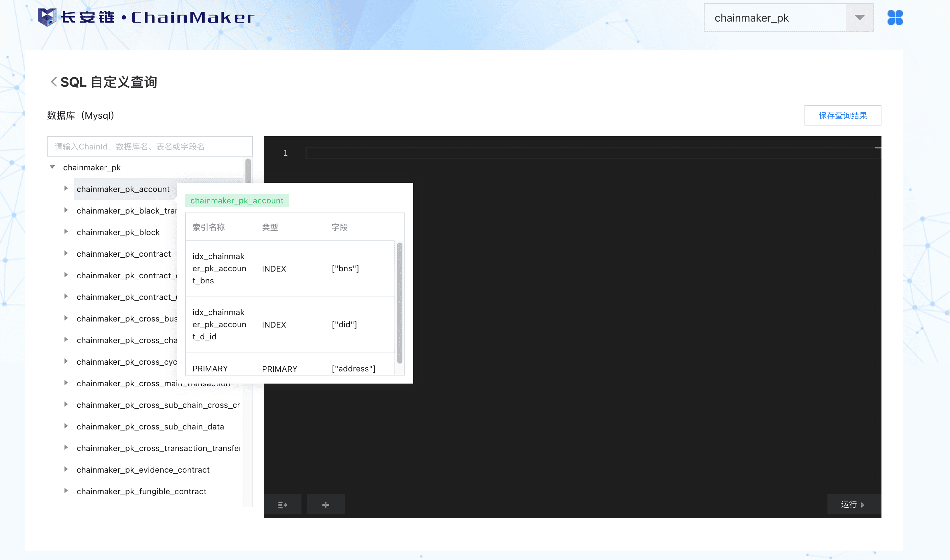Expand the chainmaker_pk_account table node
The height and width of the screenshot is (560, 950).
(66, 189)
